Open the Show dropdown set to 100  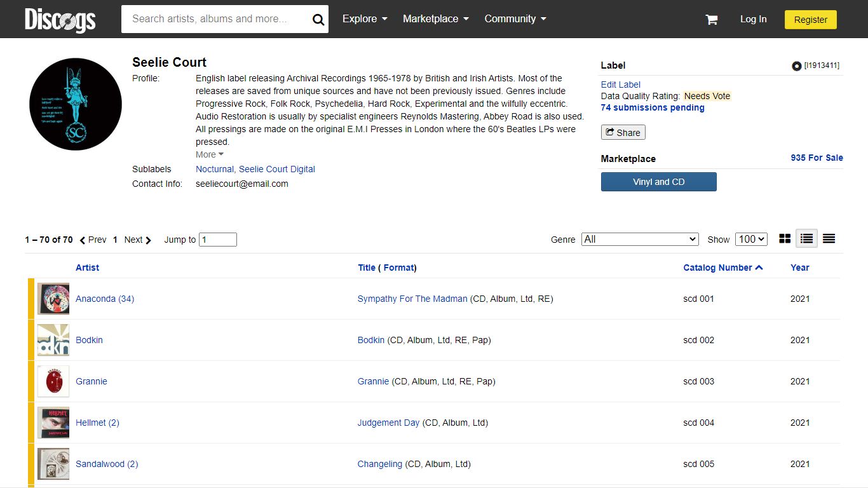pyautogui.click(x=751, y=239)
